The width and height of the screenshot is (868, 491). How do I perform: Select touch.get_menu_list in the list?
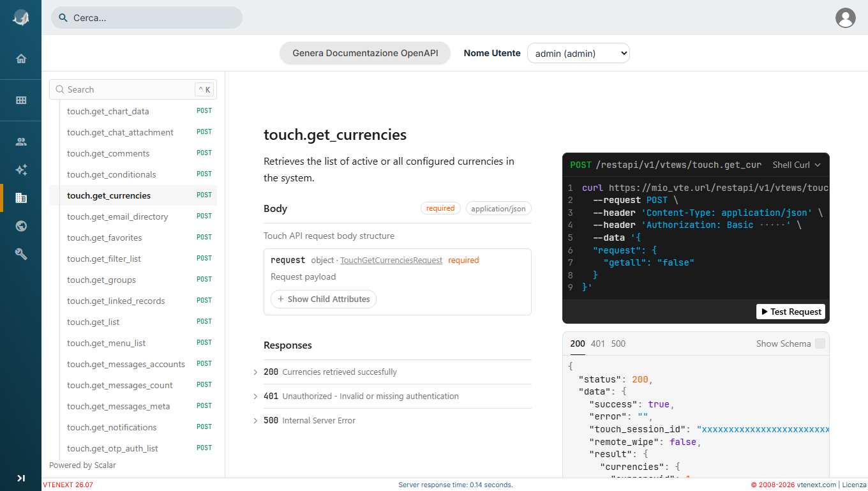[x=133, y=343]
